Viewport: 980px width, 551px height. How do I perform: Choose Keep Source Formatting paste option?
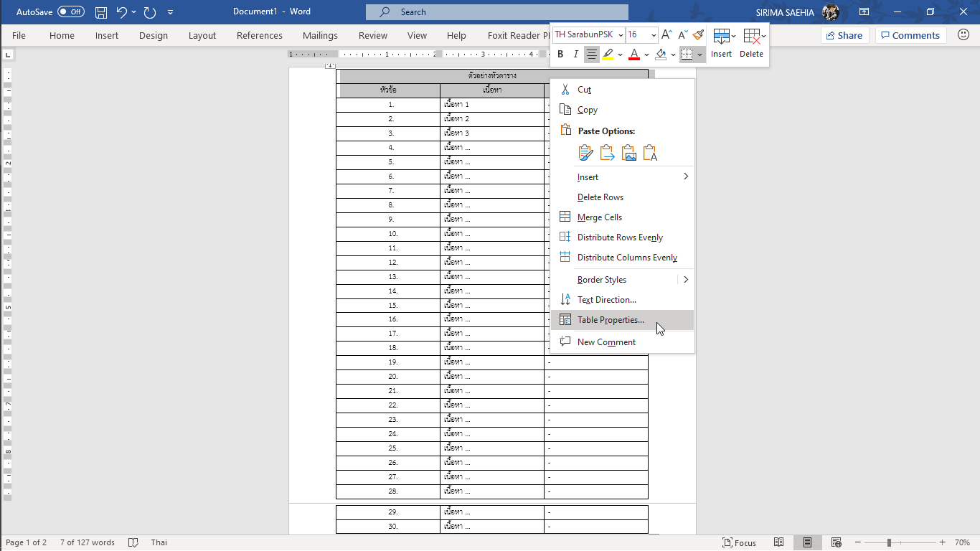(585, 152)
